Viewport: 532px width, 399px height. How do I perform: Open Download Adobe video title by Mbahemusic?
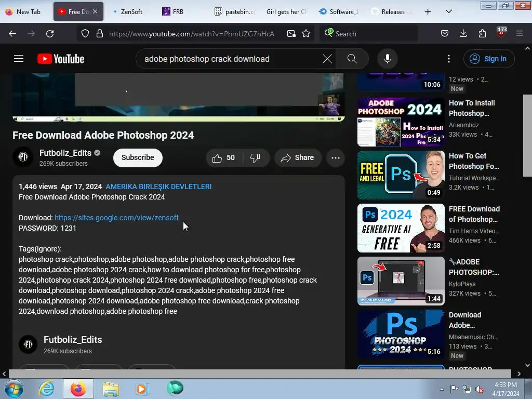point(465,320)
